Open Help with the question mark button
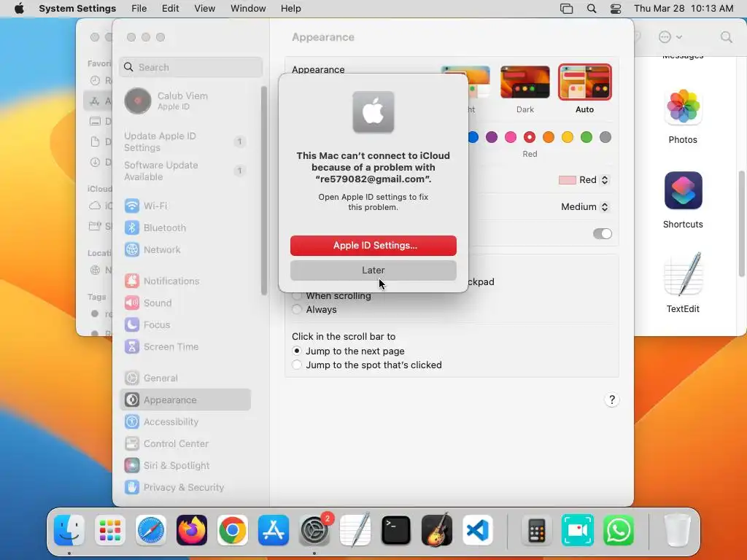Image resolution: width=747 pixels, height=560 pixels. [x=612, y=400]
